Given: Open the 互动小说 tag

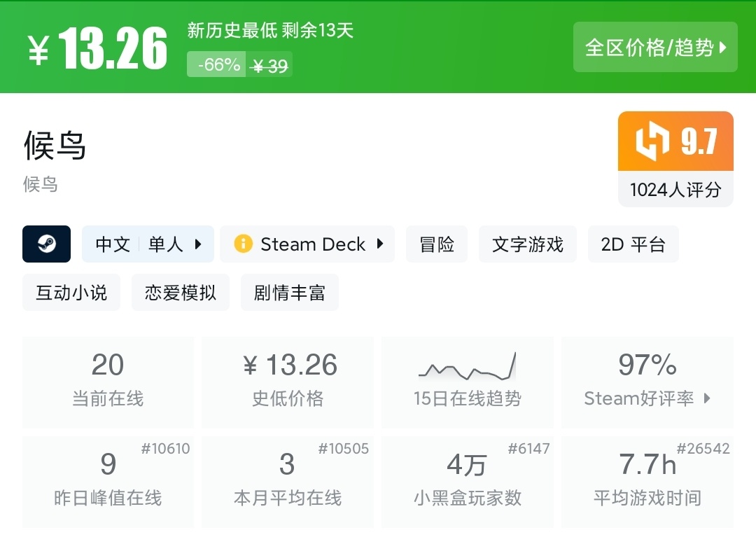Looking at the screenshot, I should click(71, 292).
